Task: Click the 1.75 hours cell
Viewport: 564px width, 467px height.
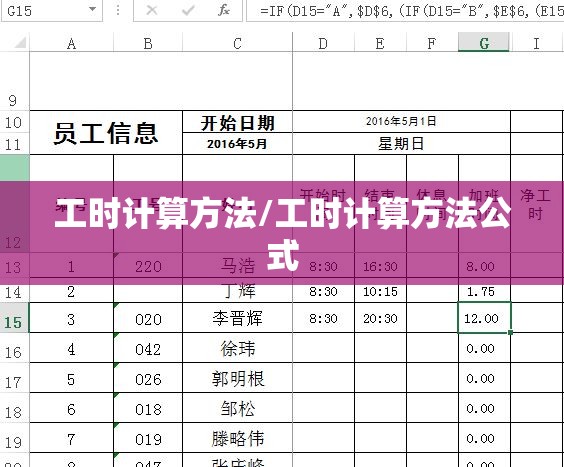Action: point(484,291)
